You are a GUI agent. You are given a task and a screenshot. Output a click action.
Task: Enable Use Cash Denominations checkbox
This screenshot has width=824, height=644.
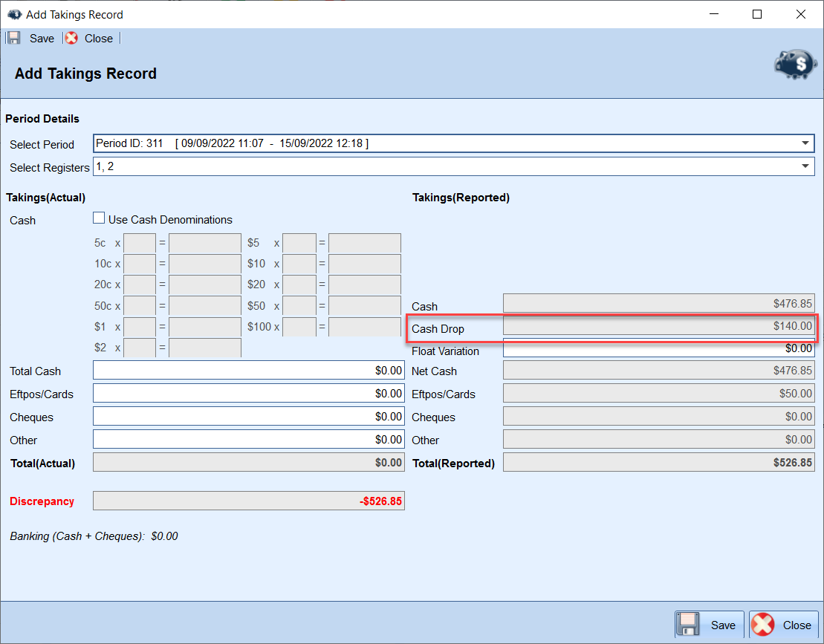(99, 219)
